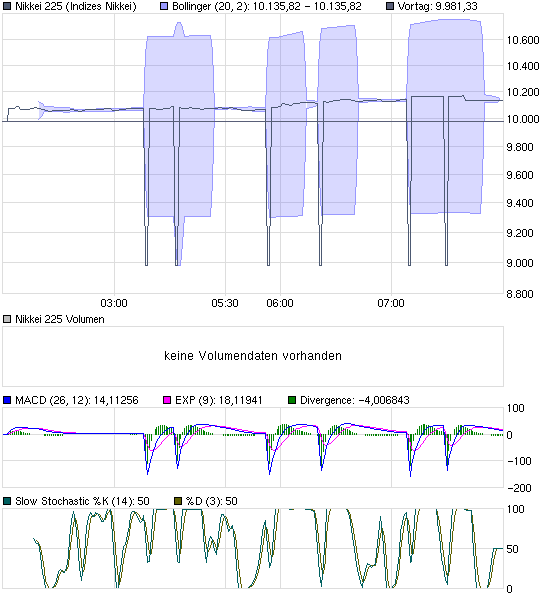545x597 pixels.
Task: Click the 10.600 price axis label
Action: coord(523,40)
